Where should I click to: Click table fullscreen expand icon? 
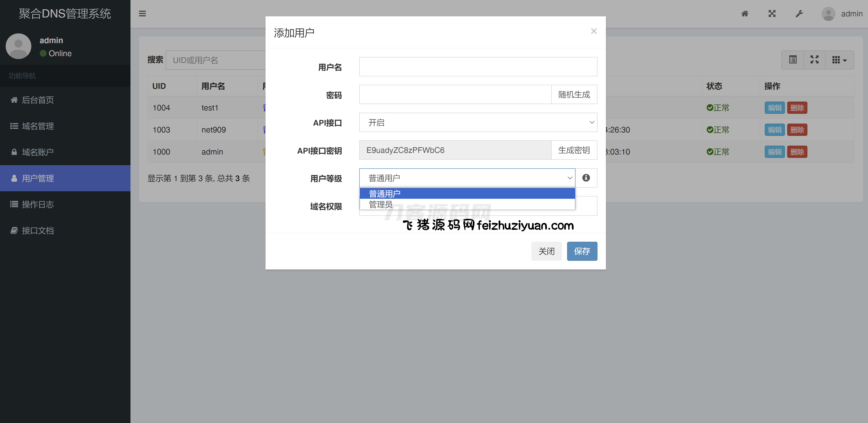tap(814, 60)
